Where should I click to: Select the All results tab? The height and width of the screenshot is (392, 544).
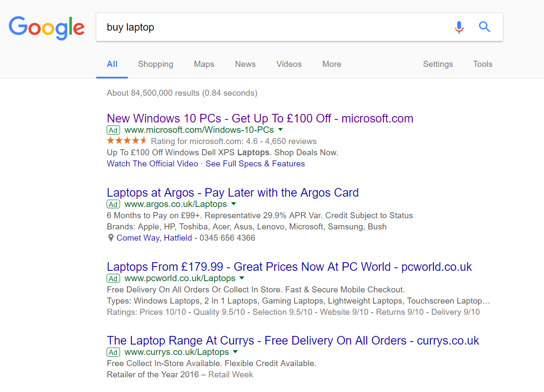[x=112, y=64]
